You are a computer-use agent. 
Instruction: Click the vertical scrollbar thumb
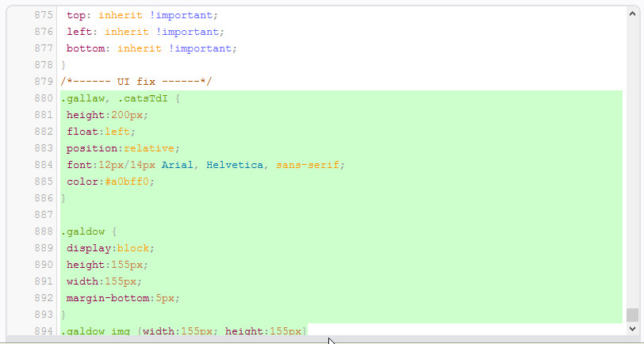pos(632,315)
